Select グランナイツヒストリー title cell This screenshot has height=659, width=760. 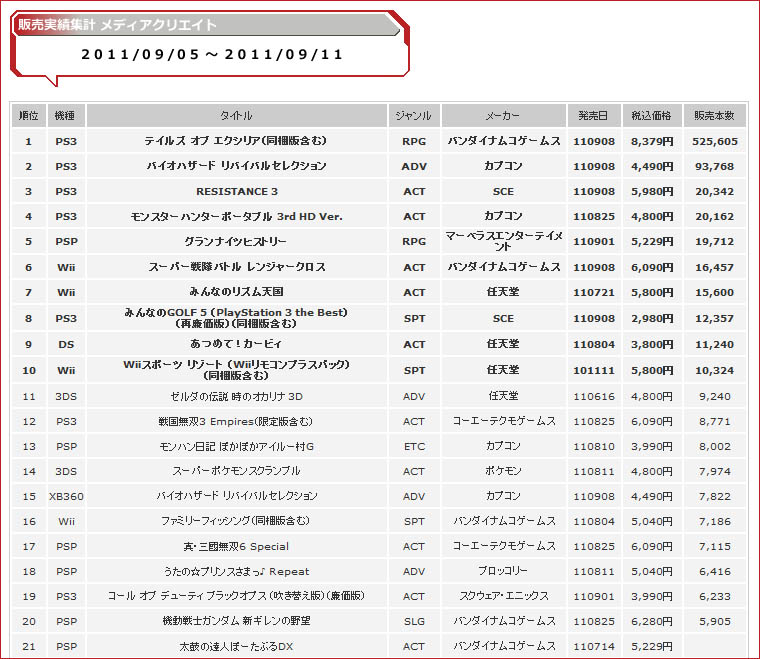click(x=236, y=241)
